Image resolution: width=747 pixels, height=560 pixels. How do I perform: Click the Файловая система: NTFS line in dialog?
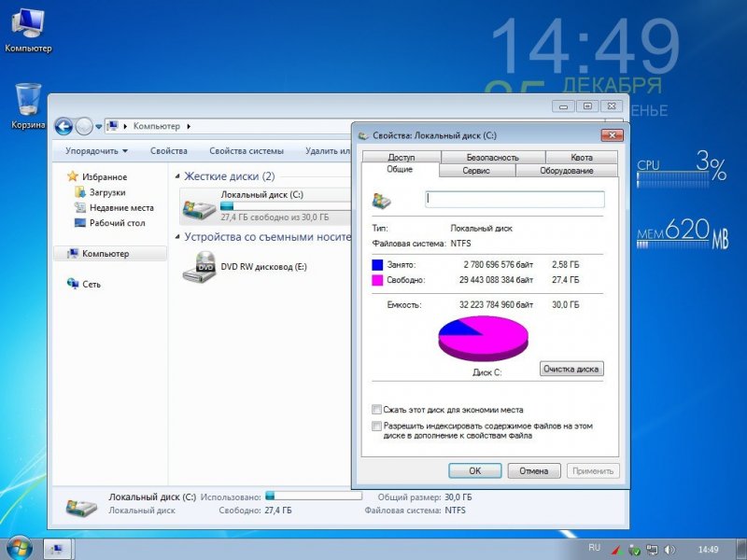click(x=422, y=244)
